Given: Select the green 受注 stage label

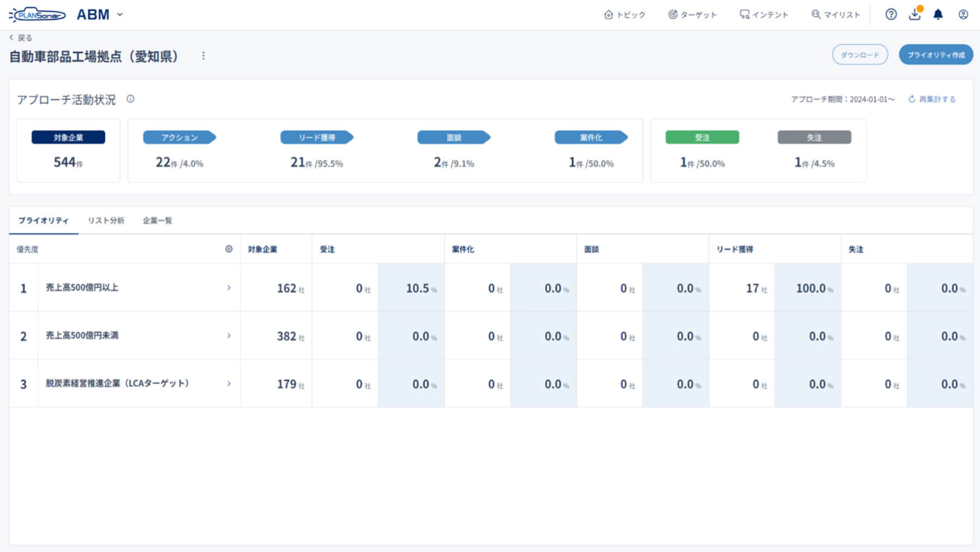Looking at the screenshot, I should pos(702,137).
